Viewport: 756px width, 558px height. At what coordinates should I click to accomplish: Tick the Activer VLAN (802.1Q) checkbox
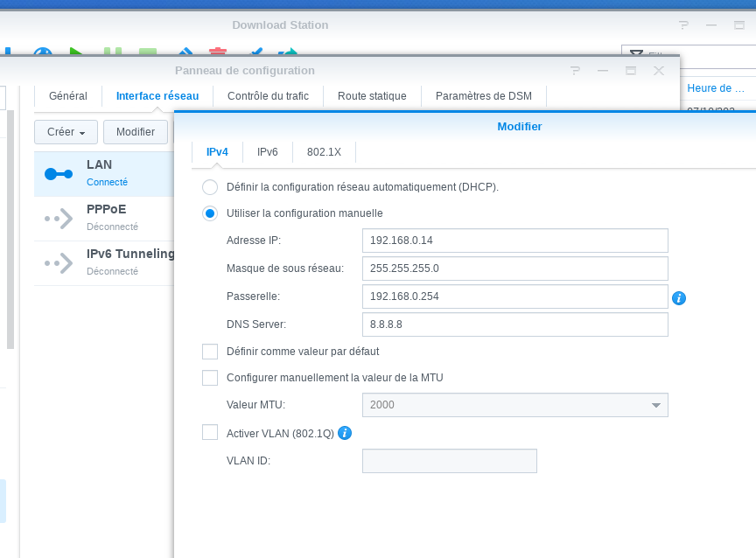(x=210, y=432)
